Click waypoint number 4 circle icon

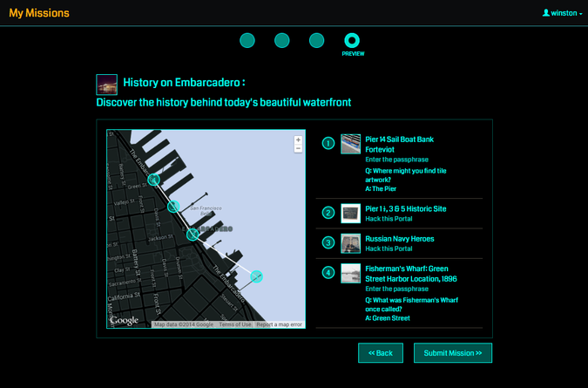(x=328, y=273)
